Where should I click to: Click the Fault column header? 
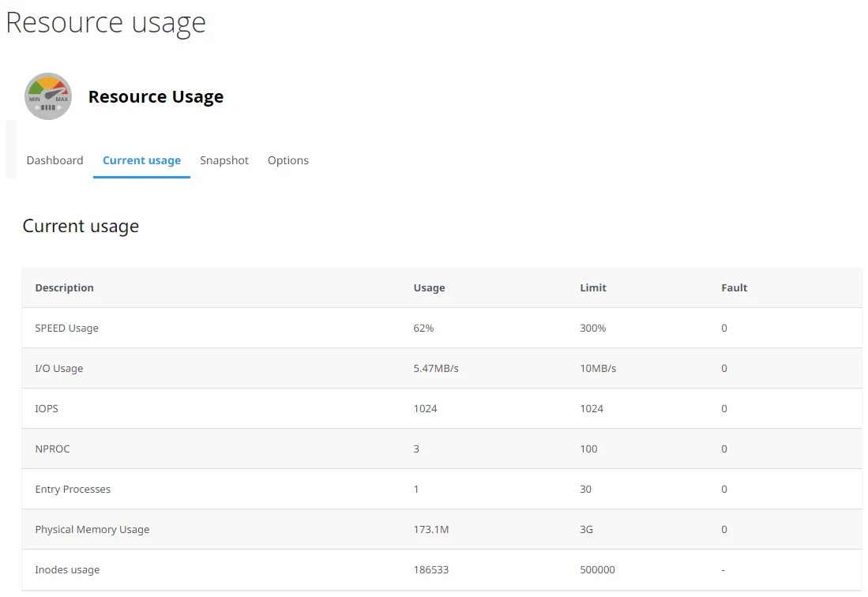click(x=734, y=288)
